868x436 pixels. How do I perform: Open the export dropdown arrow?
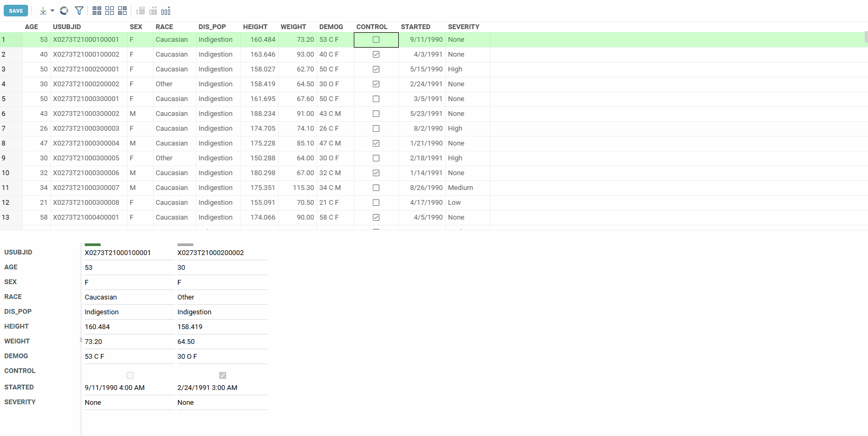52,11
